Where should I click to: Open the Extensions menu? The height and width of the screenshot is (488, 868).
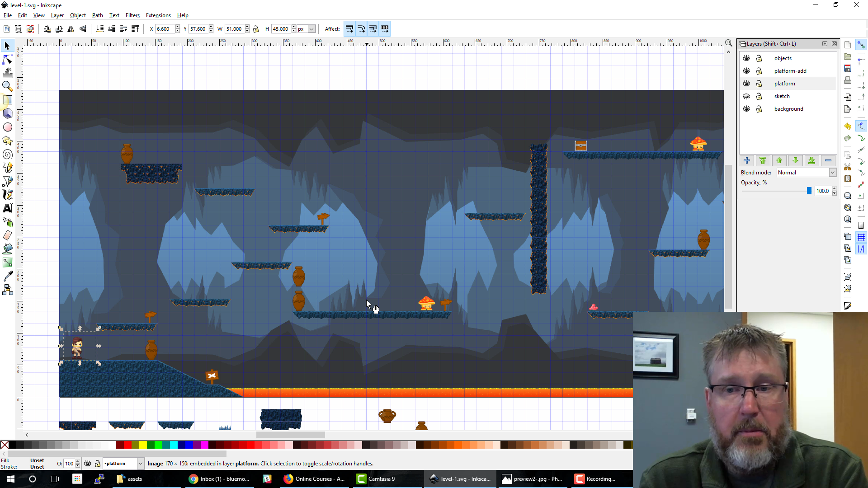point(158,15)
